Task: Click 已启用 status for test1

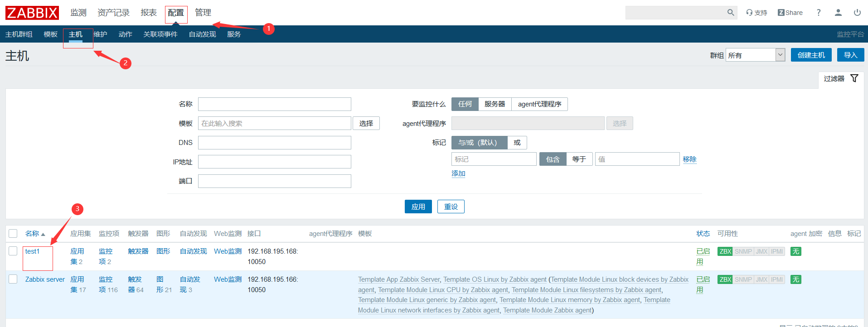Action: (x=703, y=256)
